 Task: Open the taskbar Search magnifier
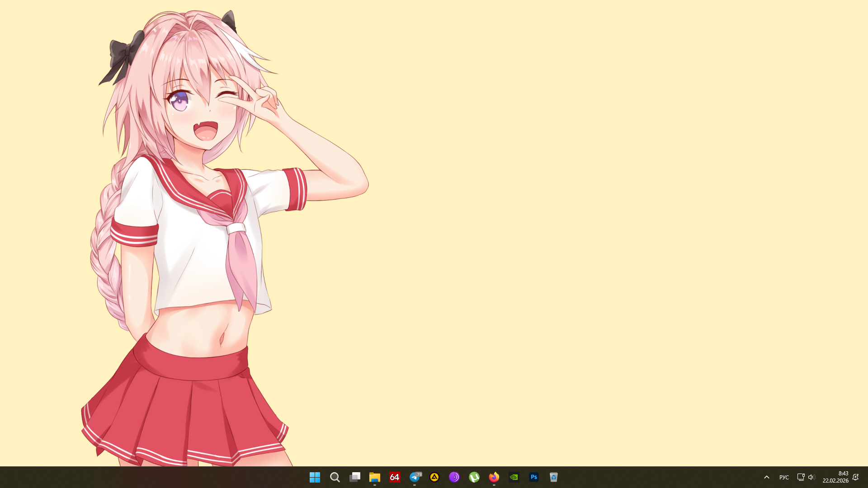[335, 477]
